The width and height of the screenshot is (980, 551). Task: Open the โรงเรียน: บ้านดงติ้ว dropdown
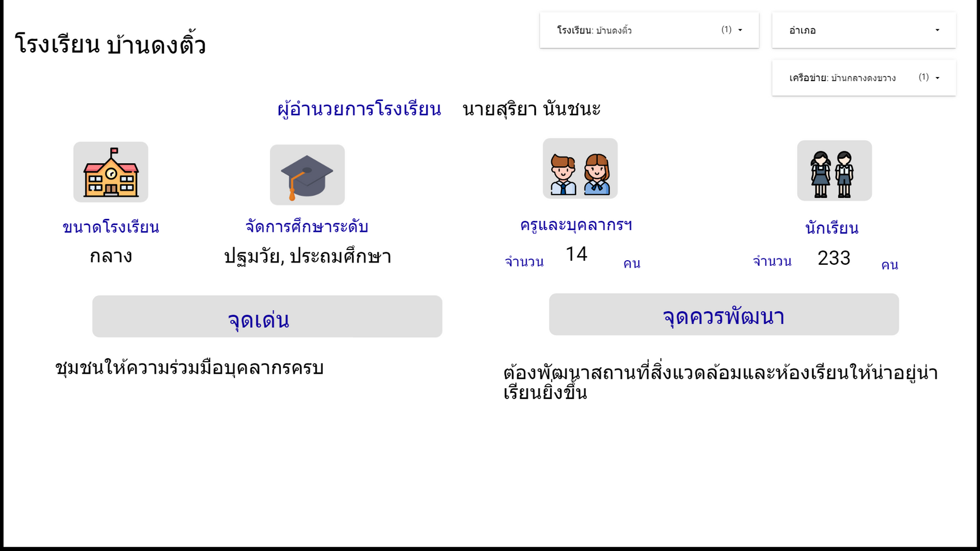pyautogui.click(x=649, y=30)
